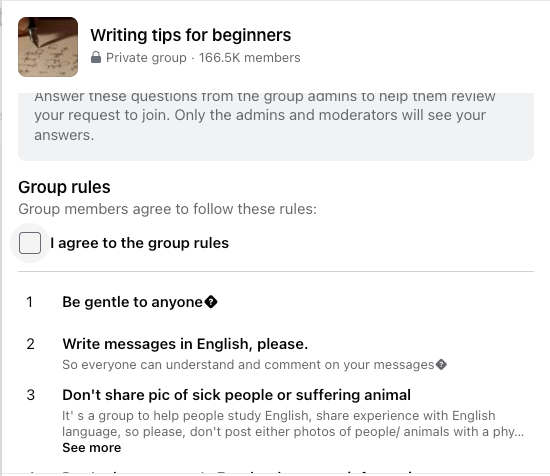Click the diamond question-mark icon after 'anyone'

pyautogui.click(x=211, y=302)
